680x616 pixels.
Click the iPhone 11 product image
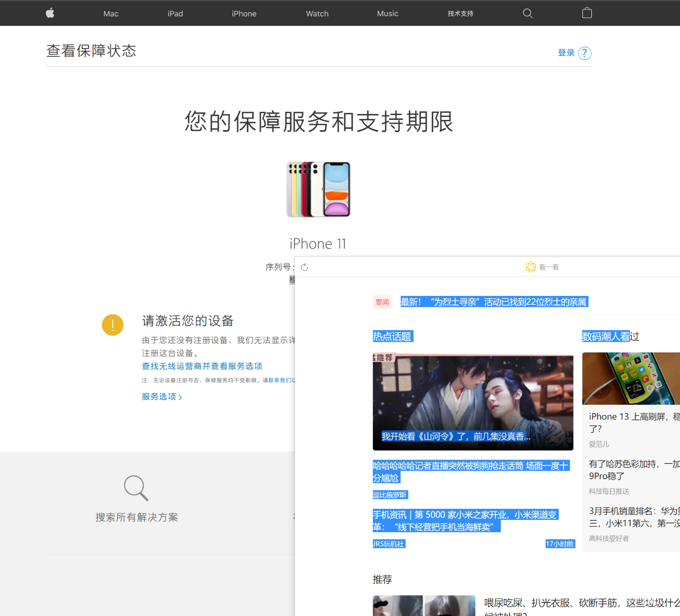318,189
